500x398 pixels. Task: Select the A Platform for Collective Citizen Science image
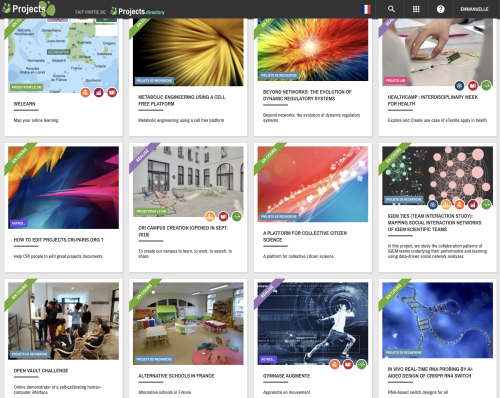pos(313,184)
